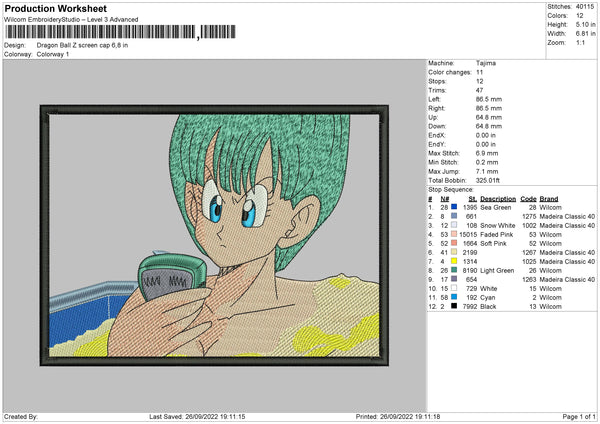Click the Width value 6.81 in

(x=585, y=34)
